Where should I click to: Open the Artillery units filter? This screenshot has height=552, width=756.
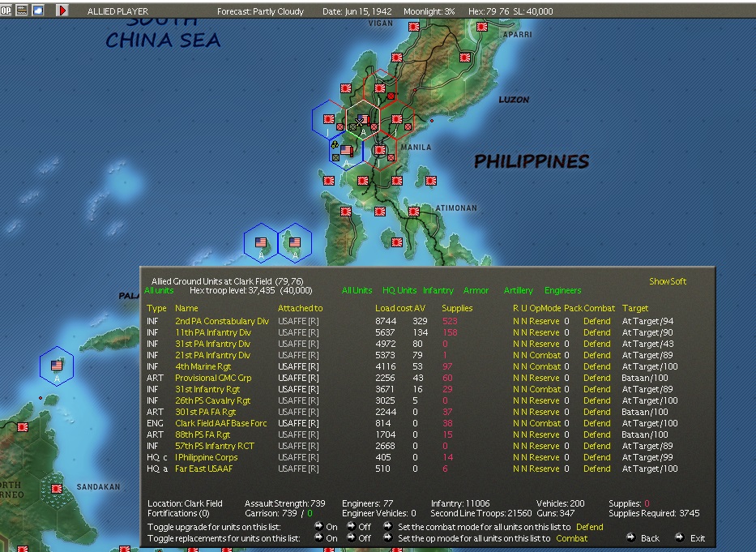tap(518, 290)
